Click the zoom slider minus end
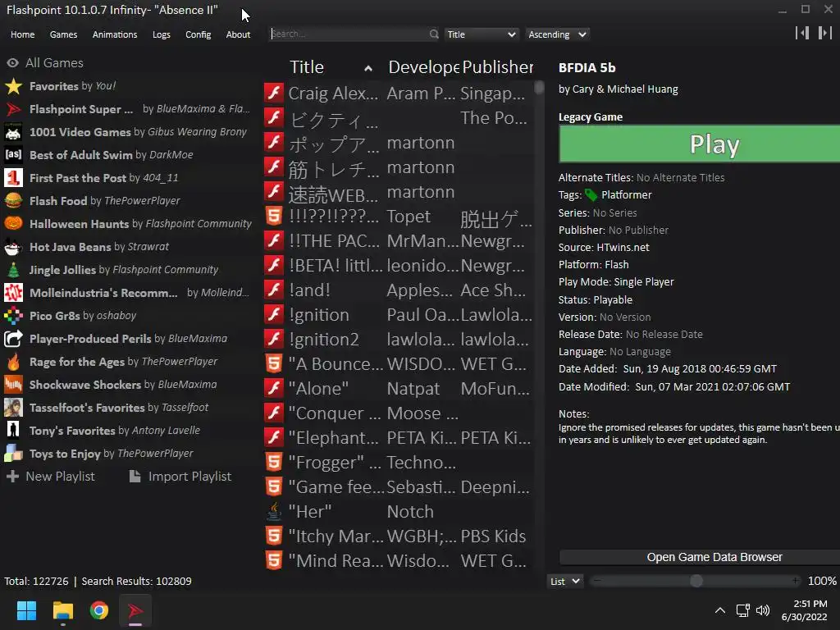 click(x=597, y=581)
